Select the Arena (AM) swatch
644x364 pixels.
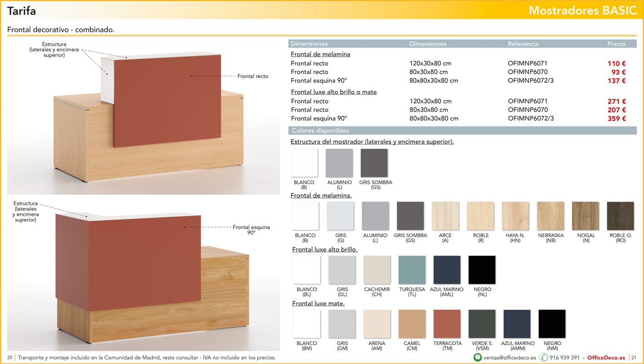coord(377,324)
